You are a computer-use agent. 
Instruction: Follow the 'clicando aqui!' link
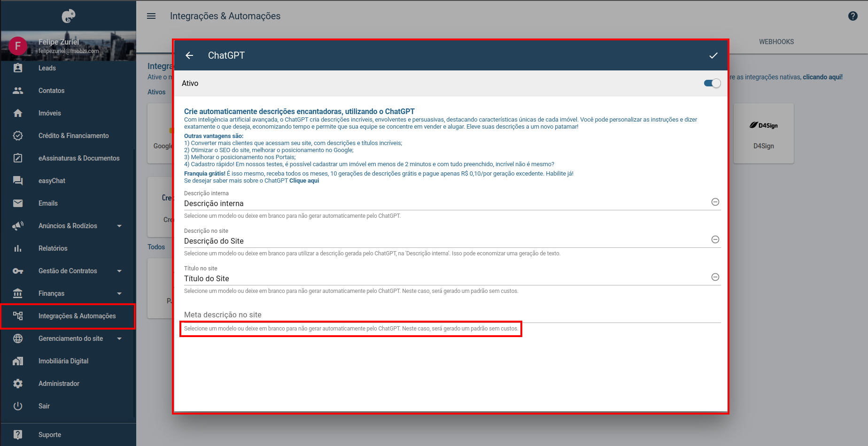822,77
